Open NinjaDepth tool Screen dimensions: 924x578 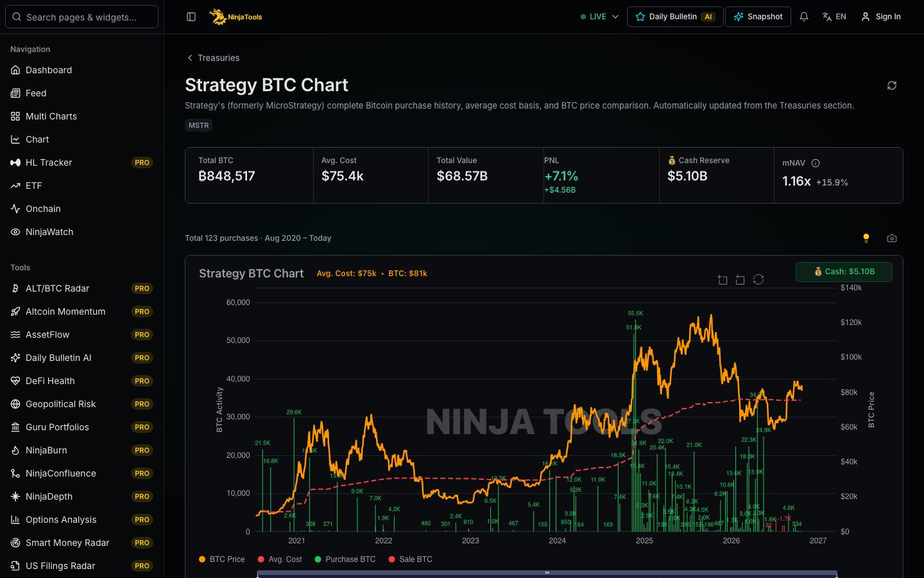(82, 496)
